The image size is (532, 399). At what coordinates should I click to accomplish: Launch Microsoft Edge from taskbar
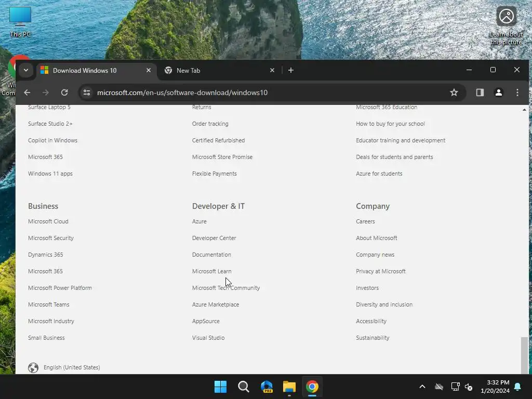coord(267,387)
